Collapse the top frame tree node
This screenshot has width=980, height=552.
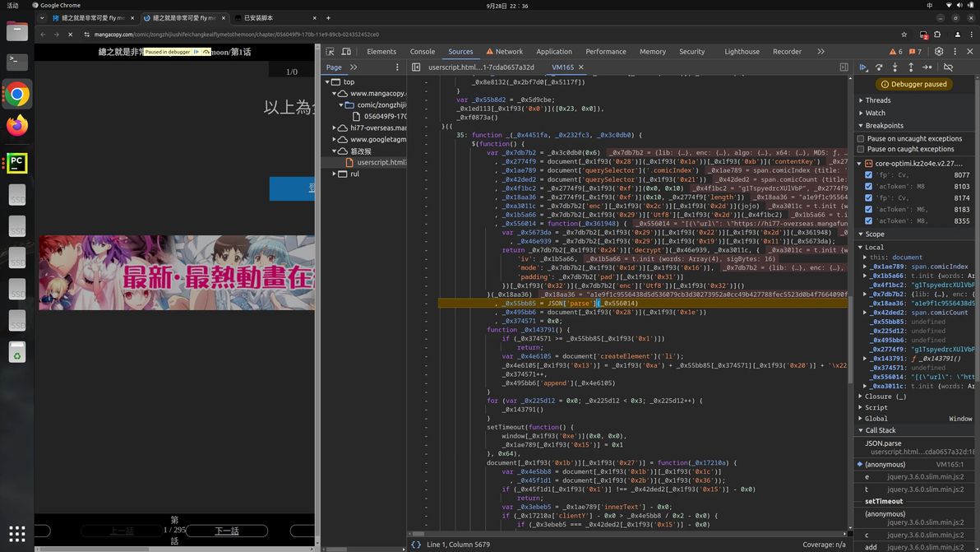pyautogui.click(x=327, y=82)
